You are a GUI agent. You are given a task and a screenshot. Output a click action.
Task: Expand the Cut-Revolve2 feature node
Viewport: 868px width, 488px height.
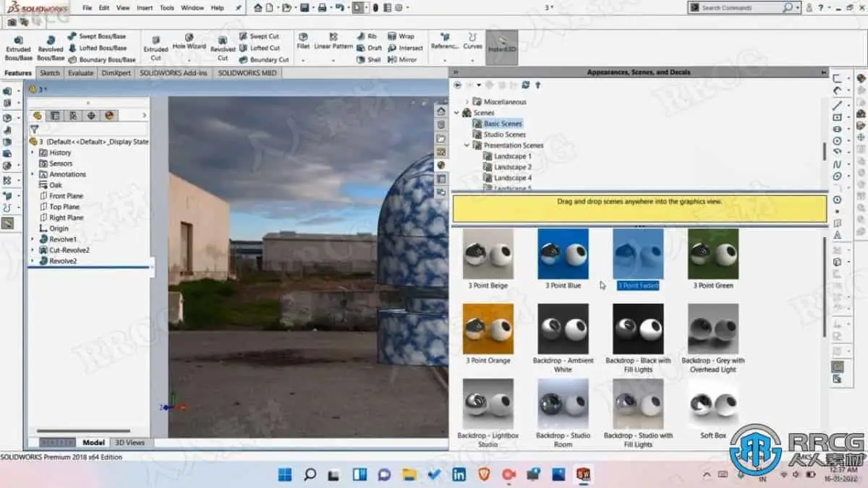[32, 250]
